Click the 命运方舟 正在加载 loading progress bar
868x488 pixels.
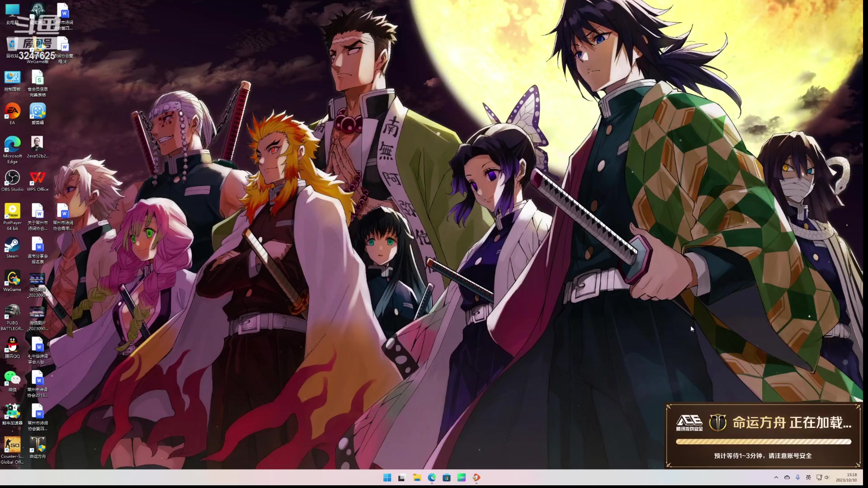pos(764,442)
